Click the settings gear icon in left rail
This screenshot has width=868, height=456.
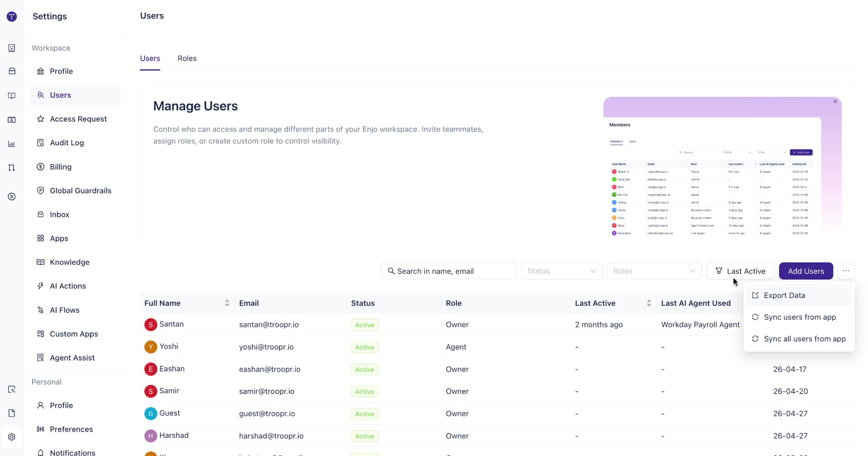tap(12, 437)
